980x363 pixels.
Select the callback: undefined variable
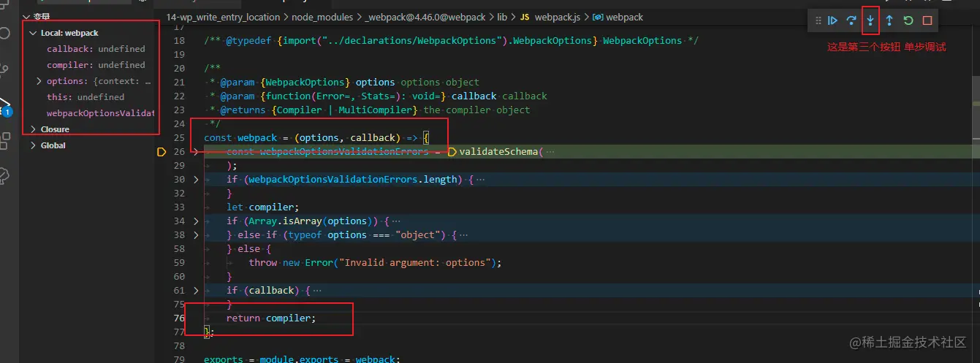[x=96, y=49]
